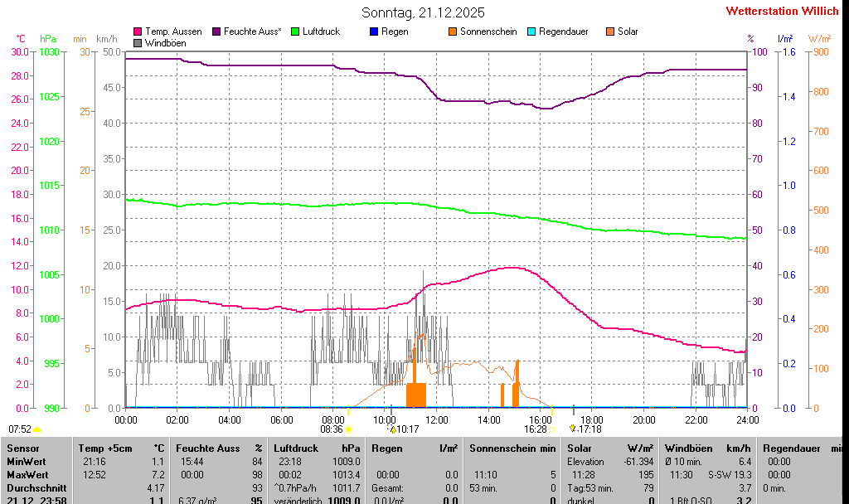Viewport: 849px width, 504px height.
Task: Click the purple Feuchte Auss legend square
Action: click(216, 31)
